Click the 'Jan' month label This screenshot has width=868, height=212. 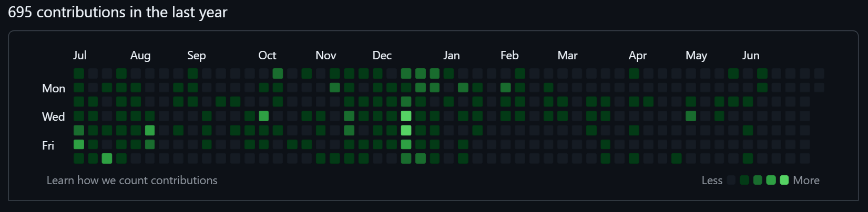coord(452,56)
